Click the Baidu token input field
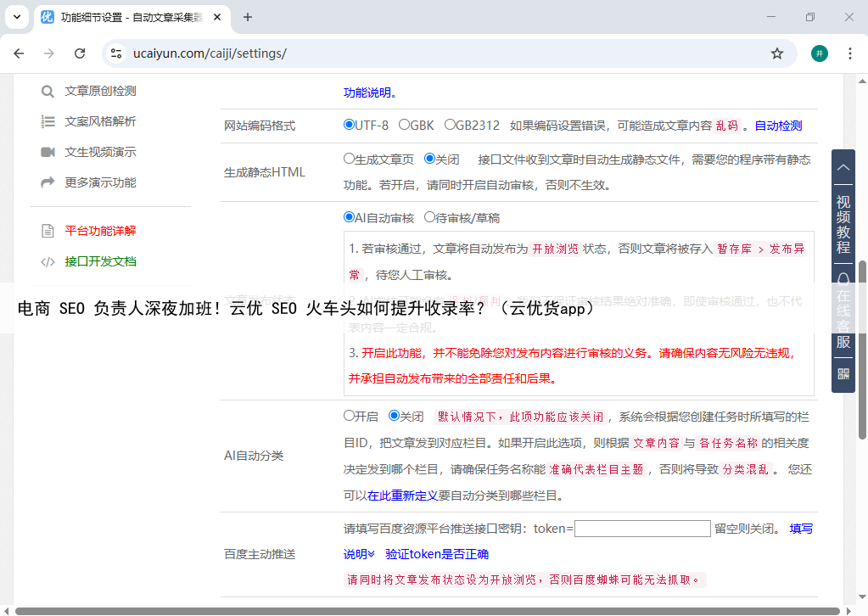This screenshot has width=868, height=616. point(642,529)
